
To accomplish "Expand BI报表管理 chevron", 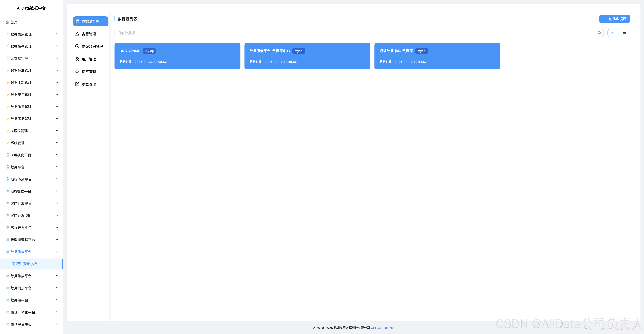I will (57, 131).
